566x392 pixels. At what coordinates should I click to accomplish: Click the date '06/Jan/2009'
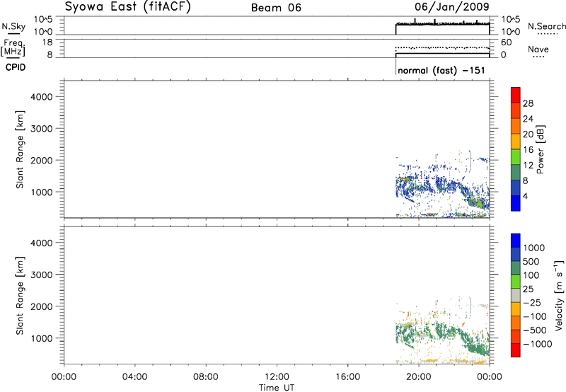point(452,7)
